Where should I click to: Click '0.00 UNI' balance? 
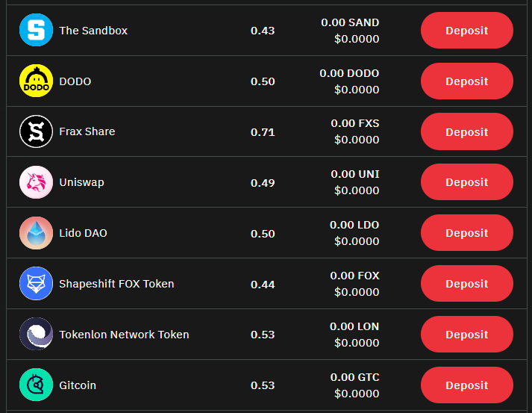click(x=355, y=174)
